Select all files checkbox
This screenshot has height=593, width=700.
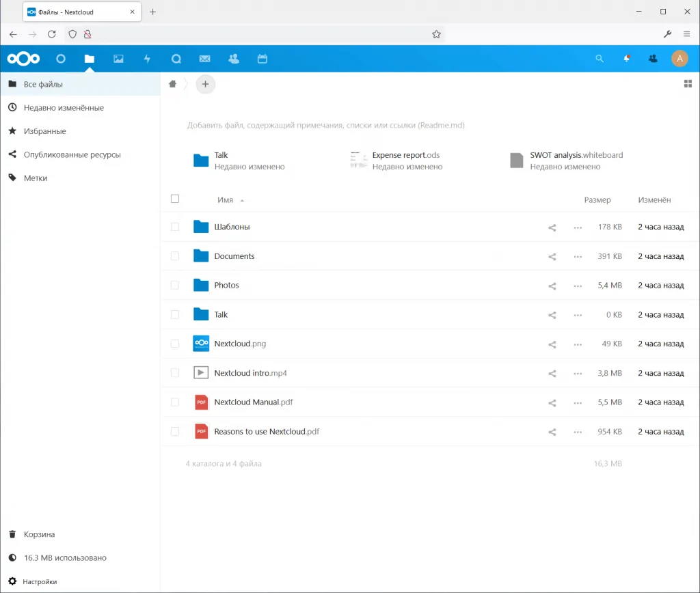click(x=175, y=199)
